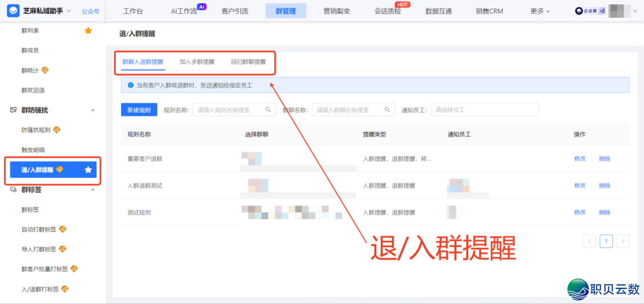Open the AI工作流 menu
The height and width of the screenshot is (304, 644).
tap(184, 11)
